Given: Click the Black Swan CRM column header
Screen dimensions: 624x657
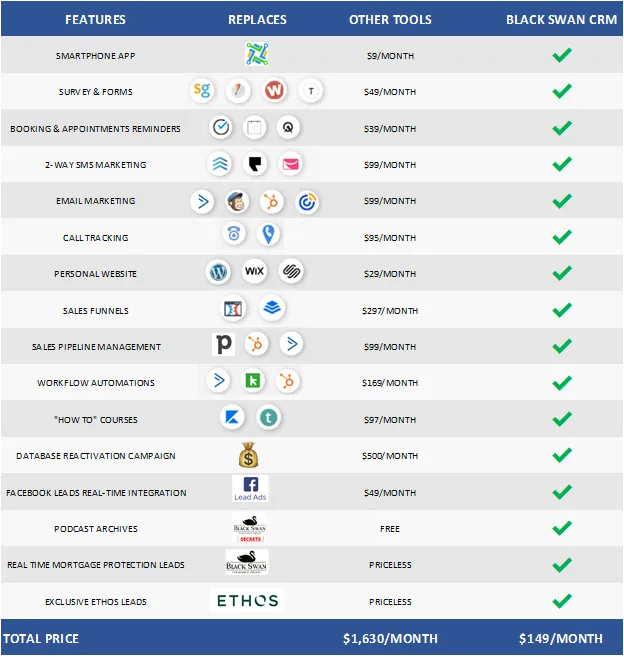Looking at the screenshot, I should click(562, 19).
